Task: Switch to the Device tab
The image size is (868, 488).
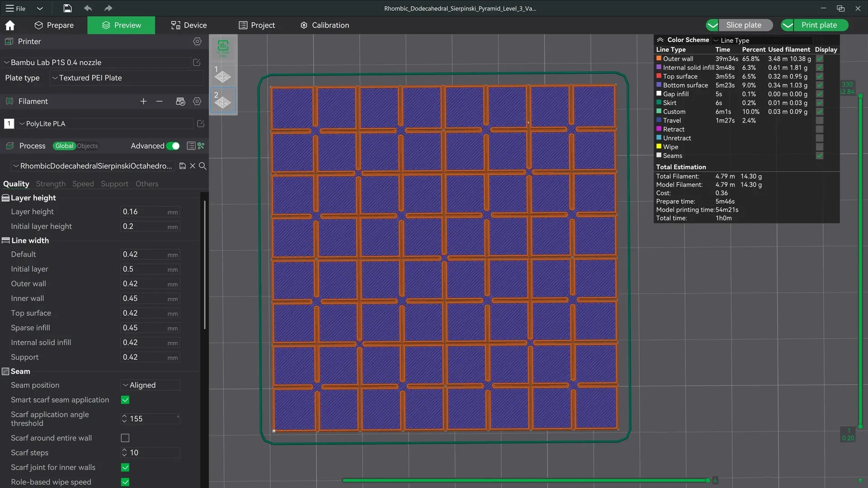Action: click(189, 25)
